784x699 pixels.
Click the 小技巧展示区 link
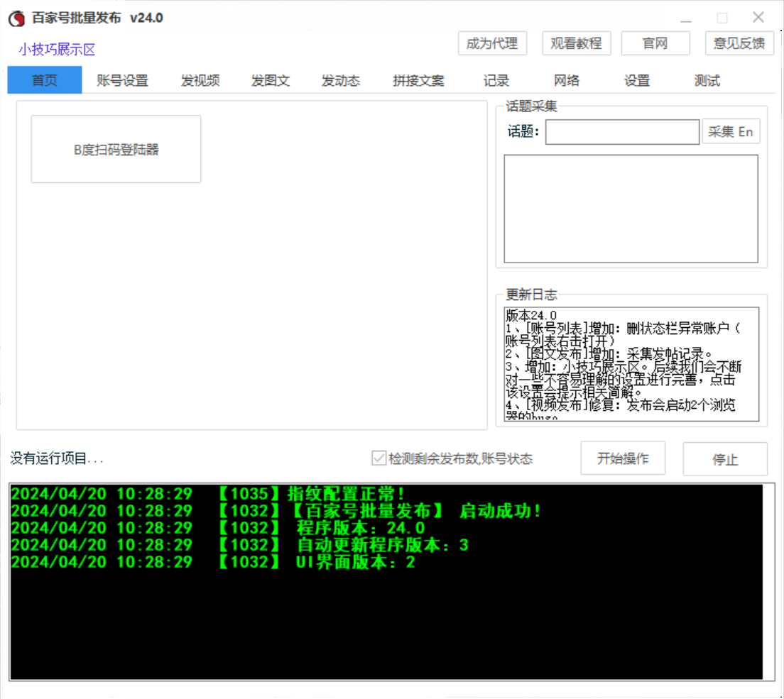57,49
